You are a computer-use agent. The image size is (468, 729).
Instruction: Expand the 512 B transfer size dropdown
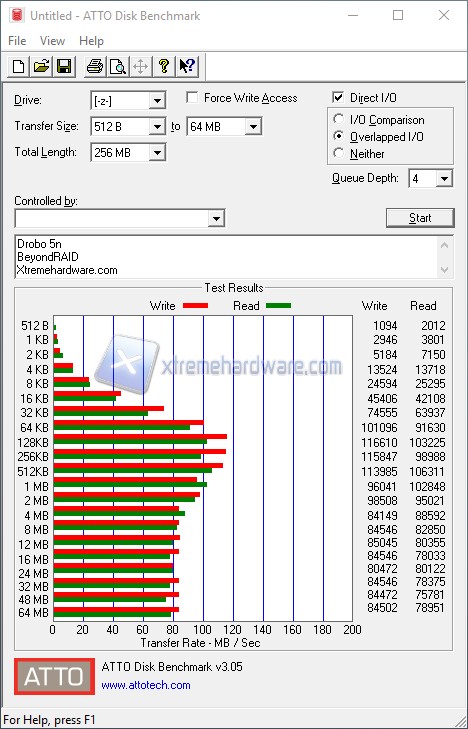coord(157,126)
